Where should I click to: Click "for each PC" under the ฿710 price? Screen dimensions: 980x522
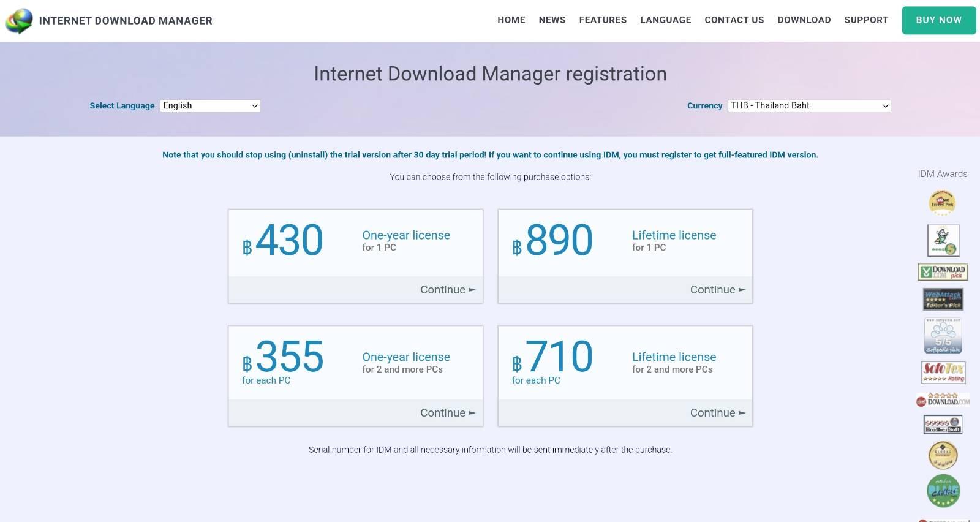pos(536,380)
